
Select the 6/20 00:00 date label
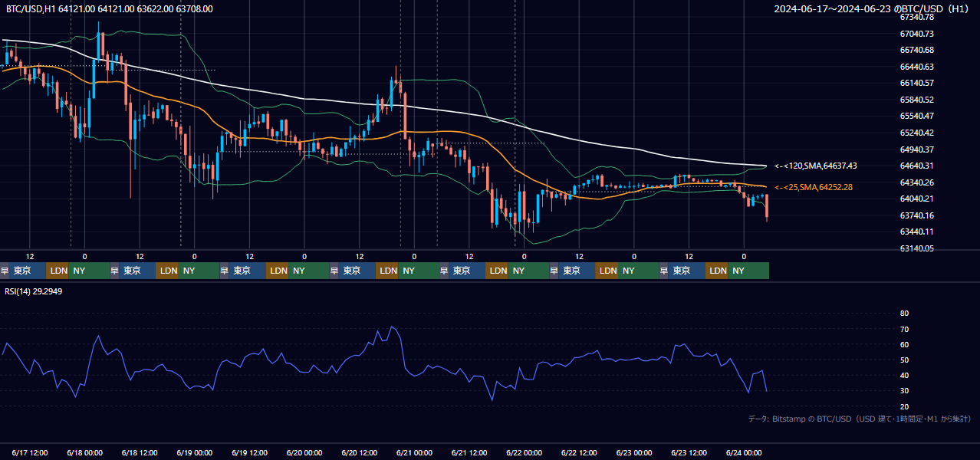304,452
